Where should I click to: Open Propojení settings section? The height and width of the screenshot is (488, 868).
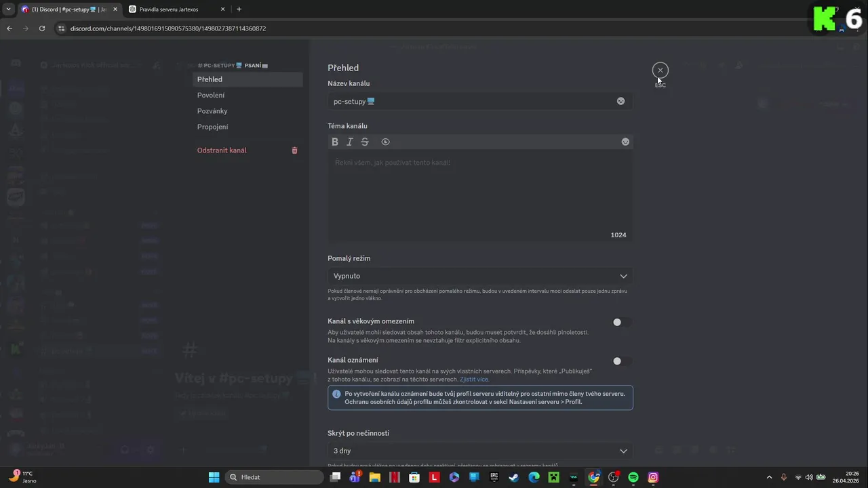(248, 127)
